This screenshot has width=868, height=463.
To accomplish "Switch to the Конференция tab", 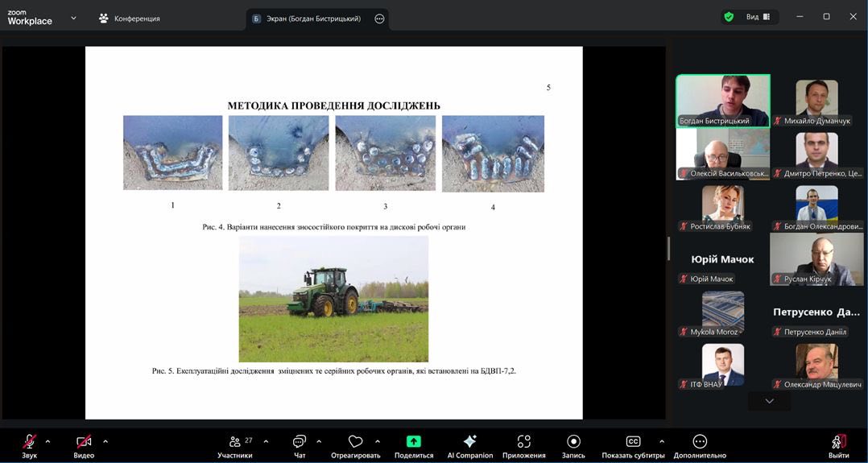I will 129,19.
